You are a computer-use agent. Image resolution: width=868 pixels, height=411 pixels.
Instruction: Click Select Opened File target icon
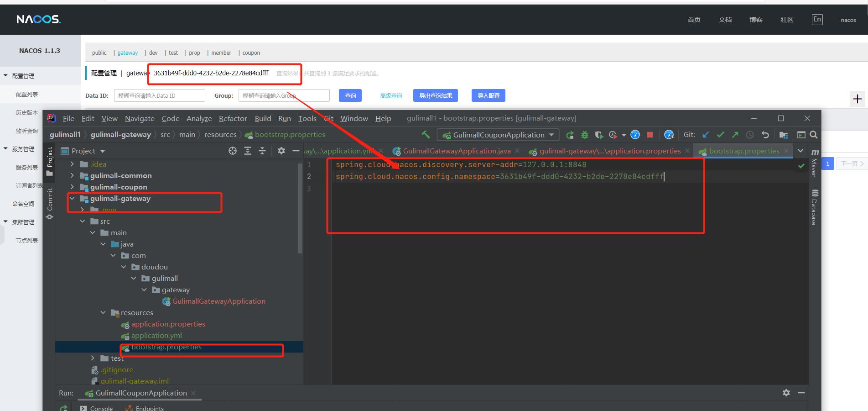pyautogui.click(x=233, y=151)
